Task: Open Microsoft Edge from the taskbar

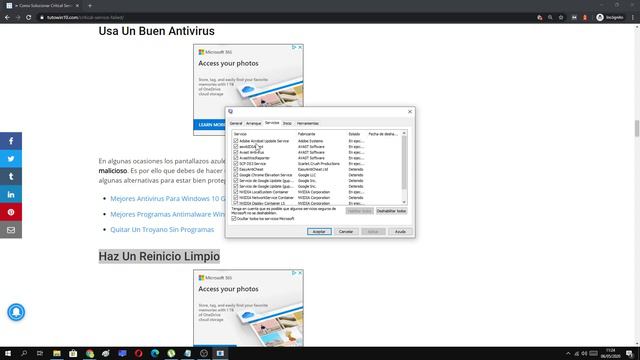Action: click(x=155, y=353)
